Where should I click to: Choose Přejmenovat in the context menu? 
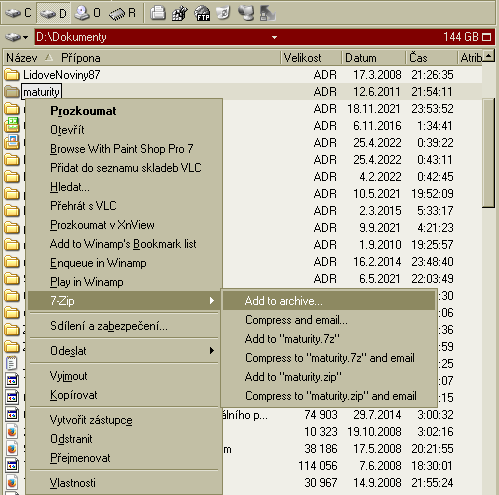click(x=123, y=458)
